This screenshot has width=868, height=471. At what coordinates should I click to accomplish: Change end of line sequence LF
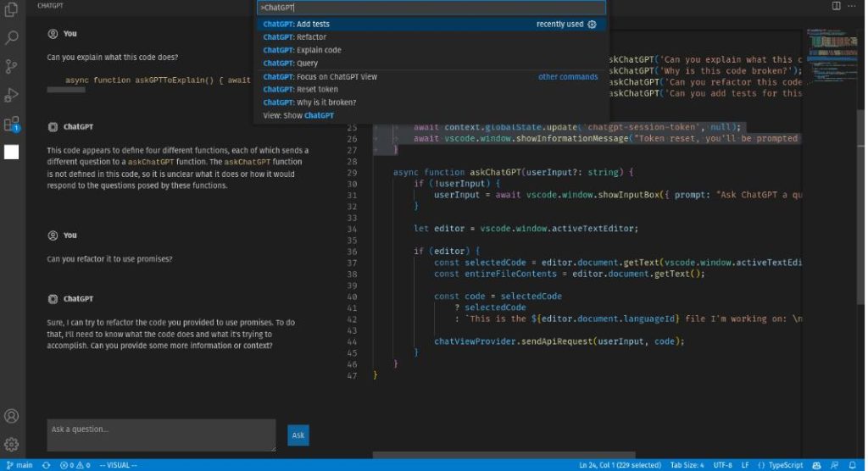coord(745,465)
